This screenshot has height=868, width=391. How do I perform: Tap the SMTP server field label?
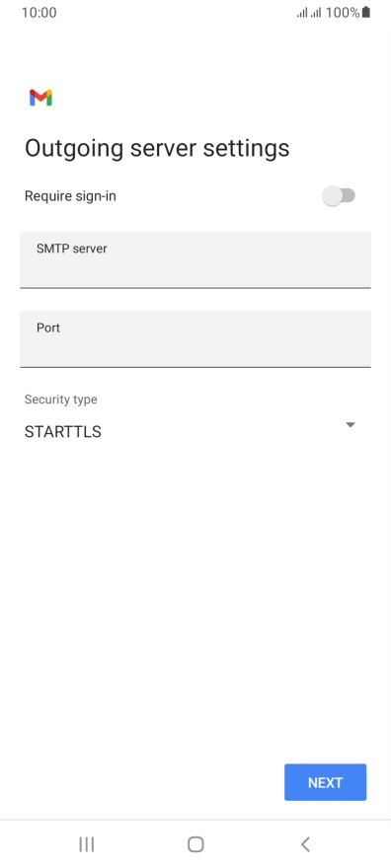pos(71,249)
